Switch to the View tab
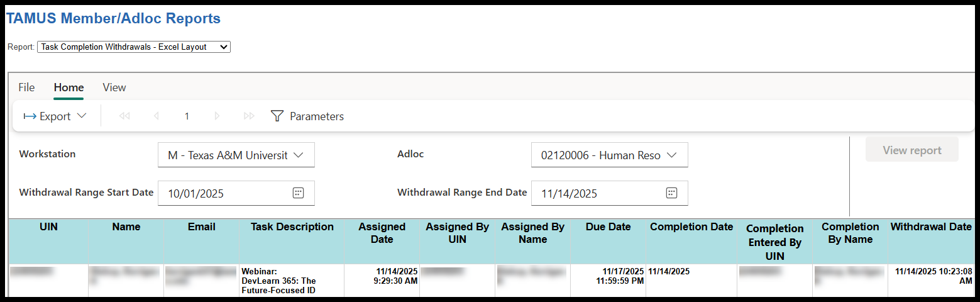 [x=114, y=87]
